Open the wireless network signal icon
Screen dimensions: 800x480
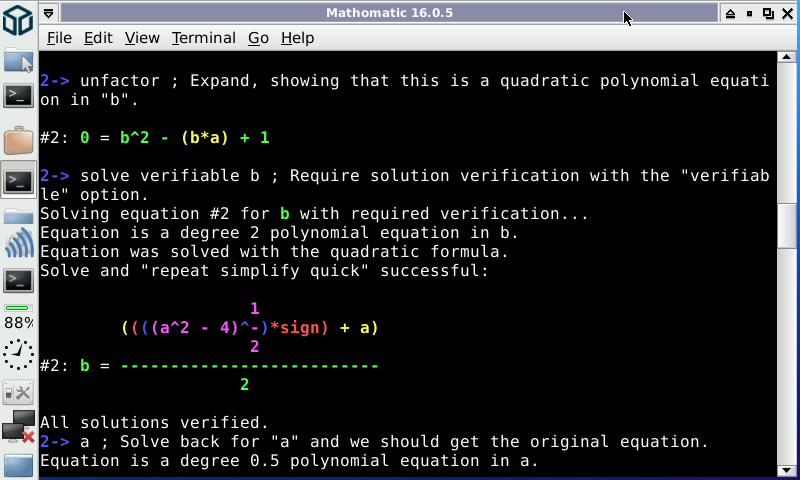coord(18,245)
